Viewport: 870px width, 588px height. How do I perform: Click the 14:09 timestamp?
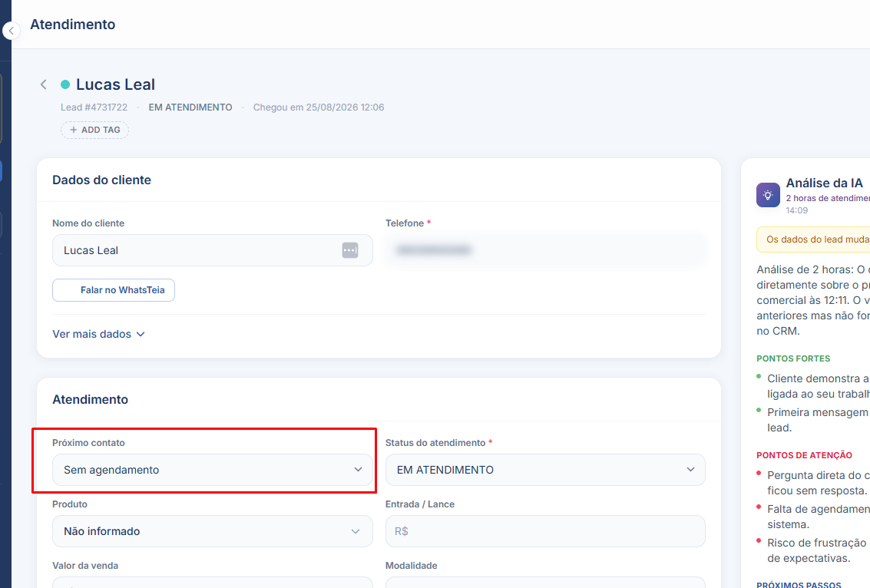[797, 210]
